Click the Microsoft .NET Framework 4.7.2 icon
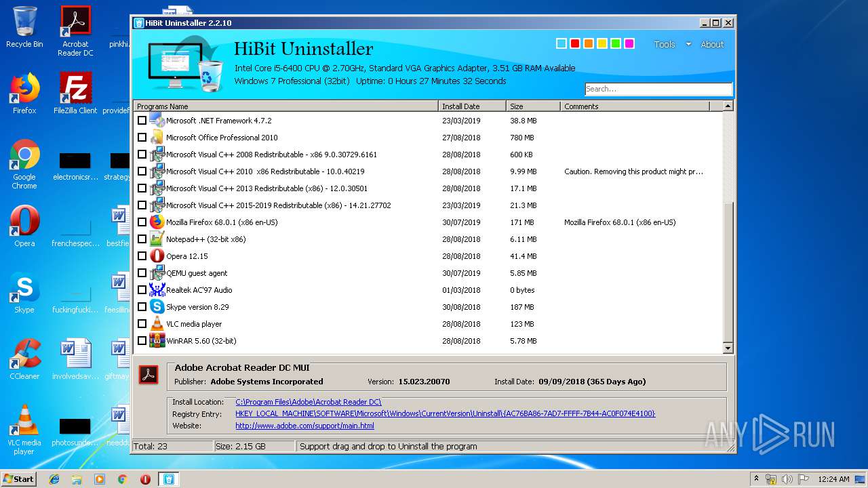 click(x=157, y=121)
